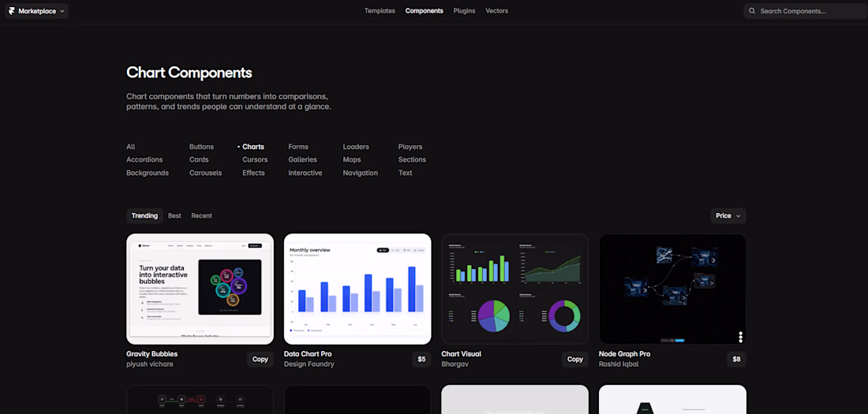Viewport: 868px width, 414px height.
Task: Open the Carousels category
Action: point(205,173)
